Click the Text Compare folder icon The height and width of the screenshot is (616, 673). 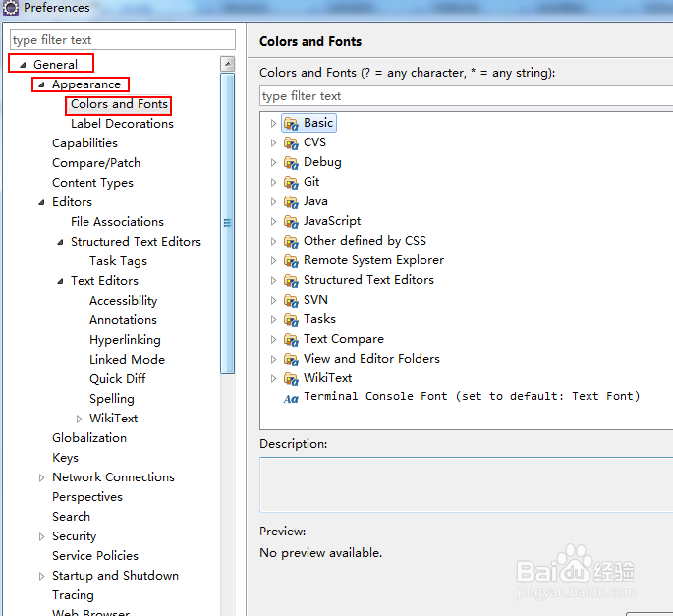tap(291, 340)
